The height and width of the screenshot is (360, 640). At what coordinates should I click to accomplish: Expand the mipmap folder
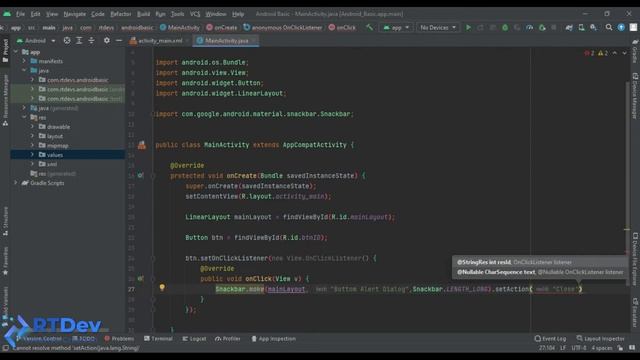[x=33, y=145]
